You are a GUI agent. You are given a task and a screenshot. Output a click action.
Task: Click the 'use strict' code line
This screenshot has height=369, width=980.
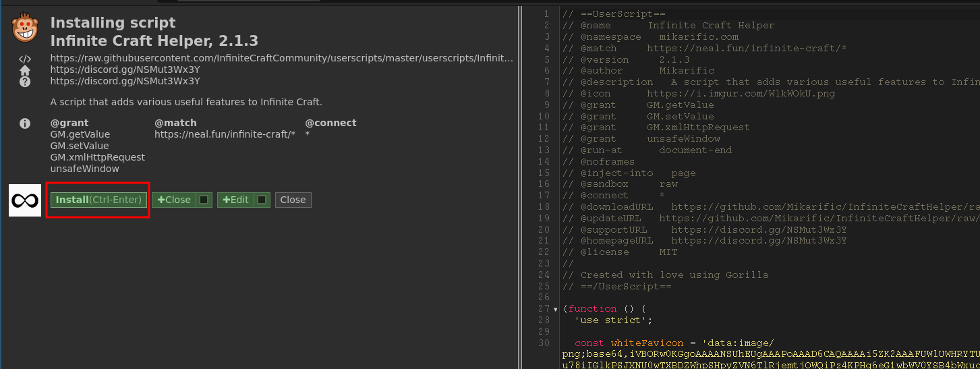614,320
